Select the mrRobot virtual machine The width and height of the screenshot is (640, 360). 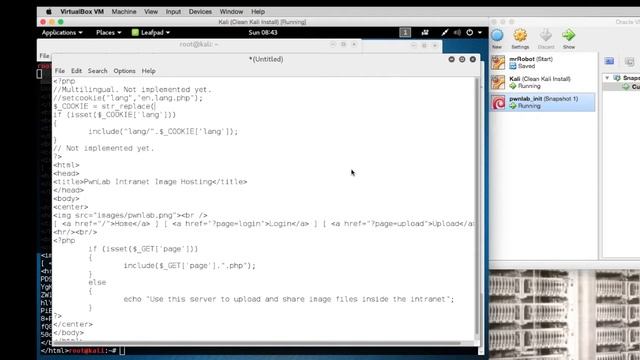pyautogui.click(x=542, y=62)
